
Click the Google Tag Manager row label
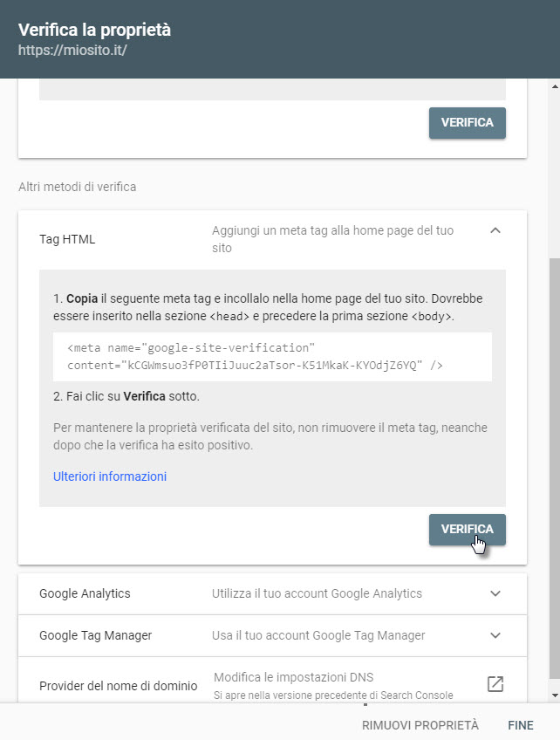coord(95,635)
